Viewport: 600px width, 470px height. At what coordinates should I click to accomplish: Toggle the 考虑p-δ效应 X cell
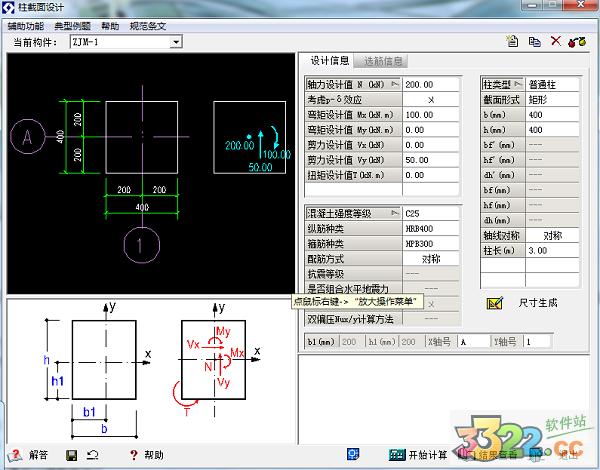pos(431,100)
